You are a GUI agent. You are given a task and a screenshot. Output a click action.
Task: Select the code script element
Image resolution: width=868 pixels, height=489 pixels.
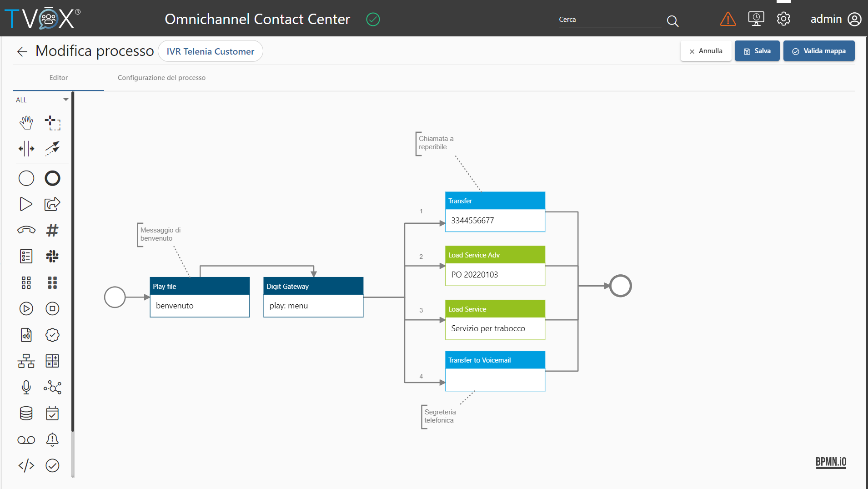click(x=26, y=465)
